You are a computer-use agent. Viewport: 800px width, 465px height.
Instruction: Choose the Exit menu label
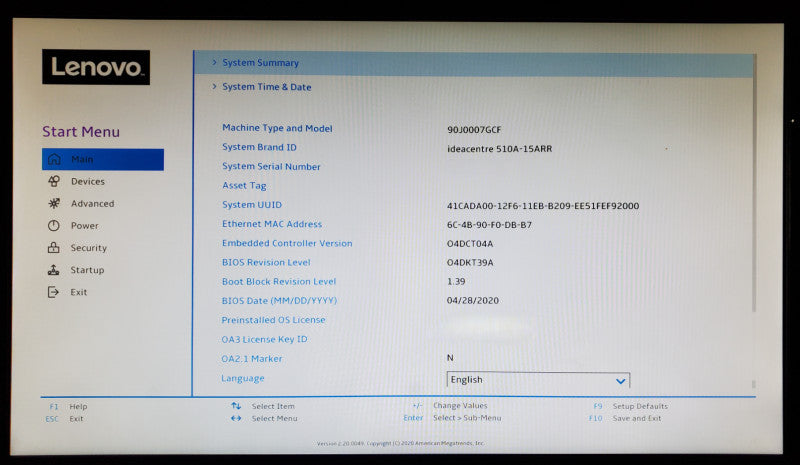(79, 292)
